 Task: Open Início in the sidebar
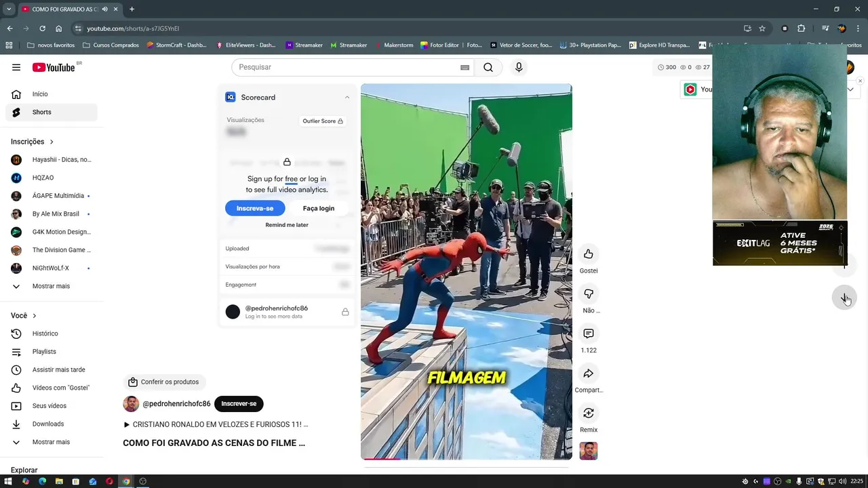(52, 94)
